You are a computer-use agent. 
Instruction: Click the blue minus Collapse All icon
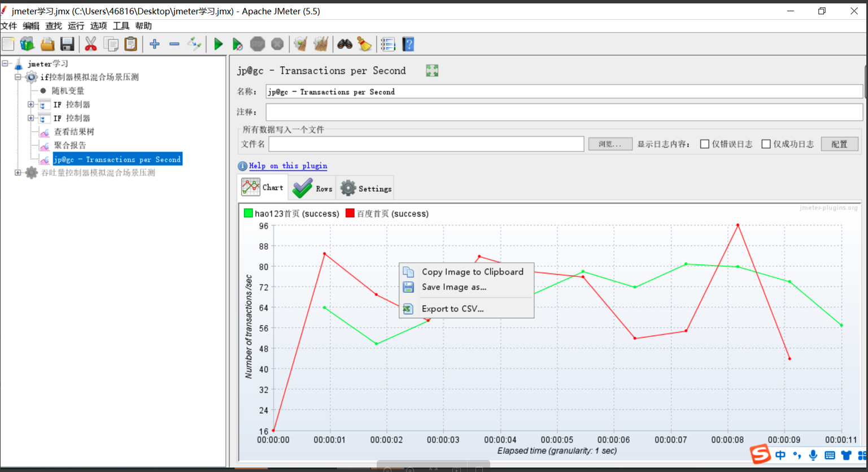tap(175, 44)
